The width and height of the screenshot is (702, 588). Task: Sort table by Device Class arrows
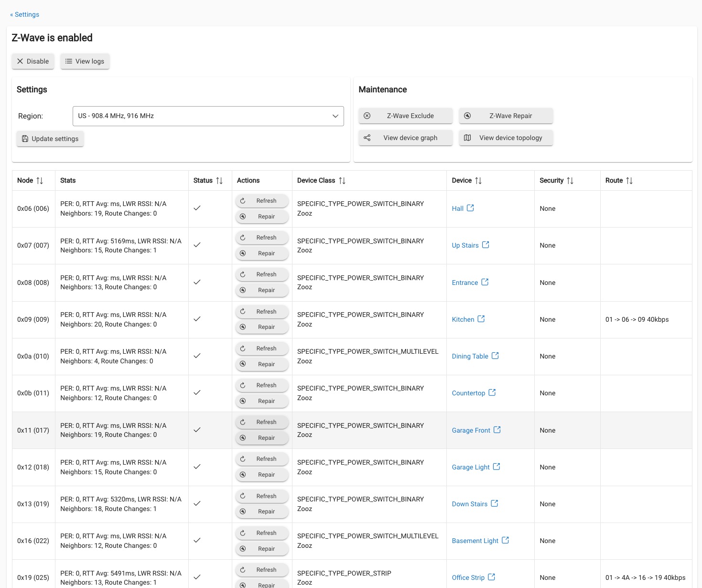[x=342, y=181]
